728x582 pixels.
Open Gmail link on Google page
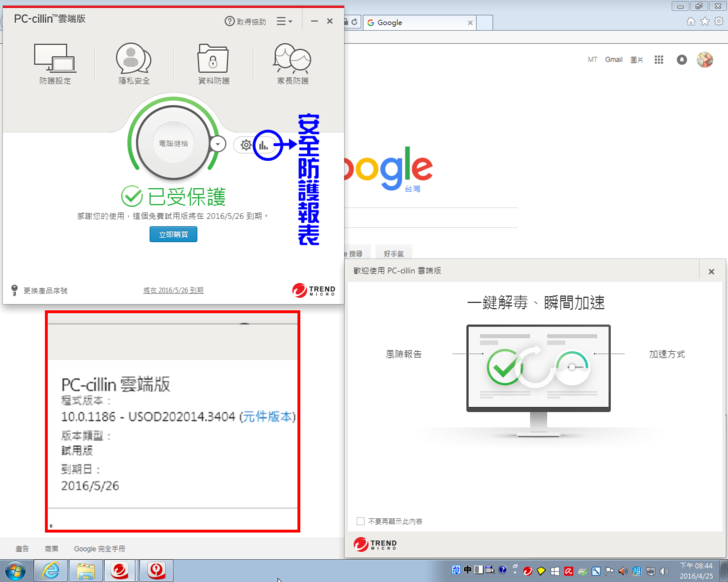tap(613, 59)
